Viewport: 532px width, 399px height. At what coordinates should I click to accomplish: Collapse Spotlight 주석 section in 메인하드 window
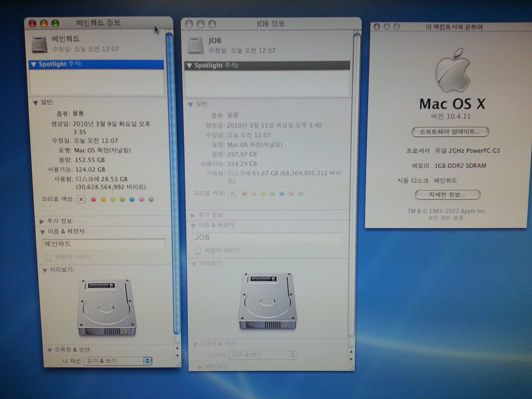click(34, 64)
